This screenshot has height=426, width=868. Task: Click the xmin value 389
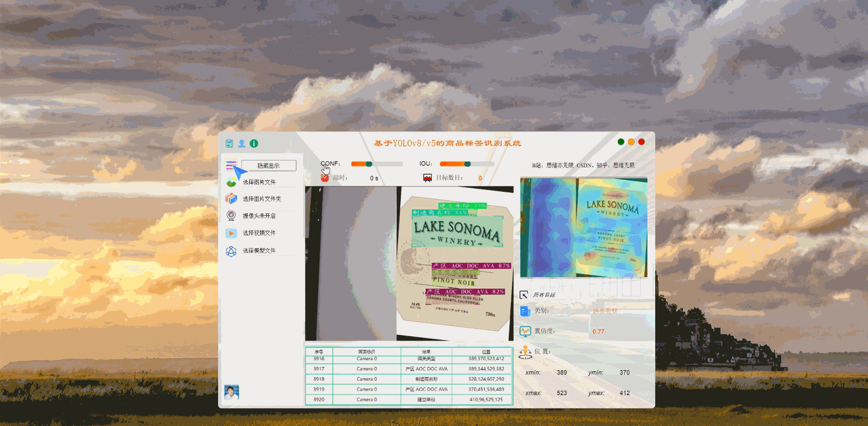(x=562, y=373)
